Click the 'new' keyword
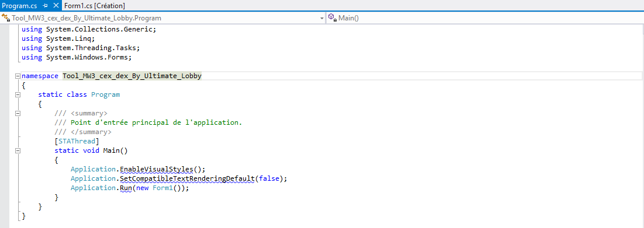The width and height of the screenshot is (644, 228). click(142, 188)
